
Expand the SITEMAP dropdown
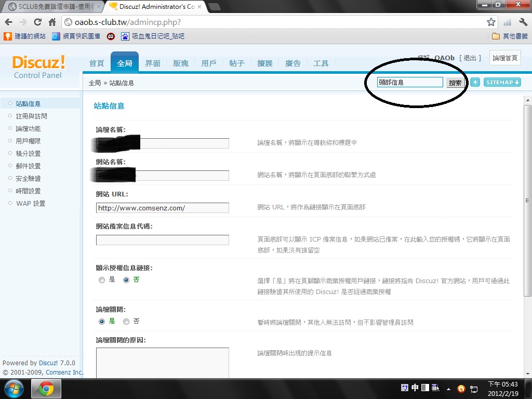[502, 82]
